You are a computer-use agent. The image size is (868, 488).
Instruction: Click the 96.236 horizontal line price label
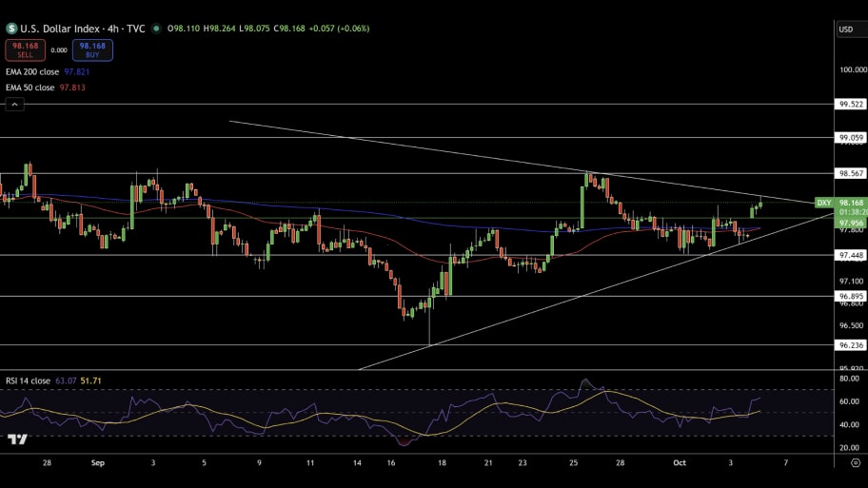click(850, 345)
